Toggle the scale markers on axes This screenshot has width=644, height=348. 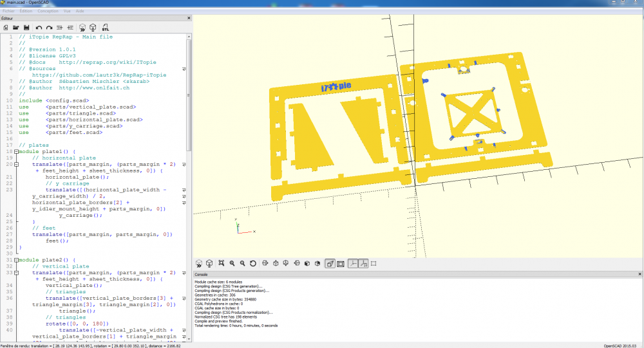363,264
